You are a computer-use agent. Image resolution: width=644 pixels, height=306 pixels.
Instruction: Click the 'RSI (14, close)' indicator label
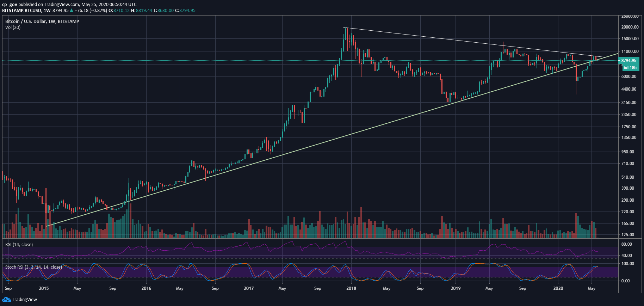(x=19, y=244)
